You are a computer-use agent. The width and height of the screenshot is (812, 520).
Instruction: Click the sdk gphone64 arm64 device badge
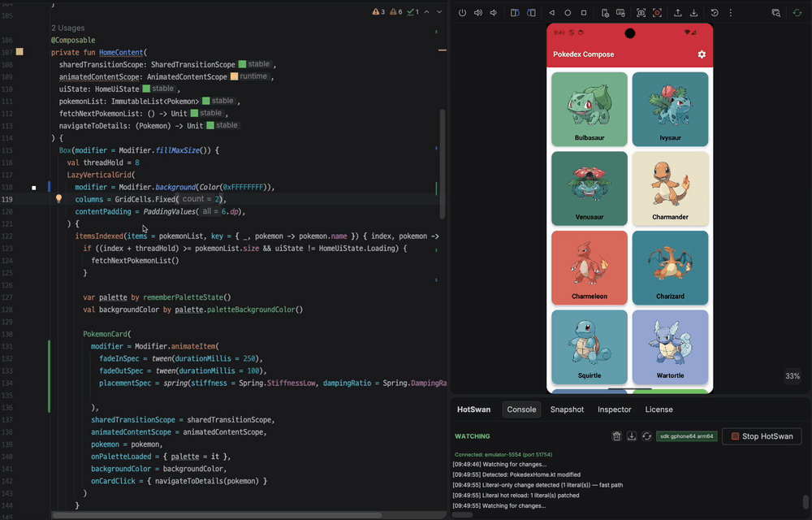click(x=687, y=436)
